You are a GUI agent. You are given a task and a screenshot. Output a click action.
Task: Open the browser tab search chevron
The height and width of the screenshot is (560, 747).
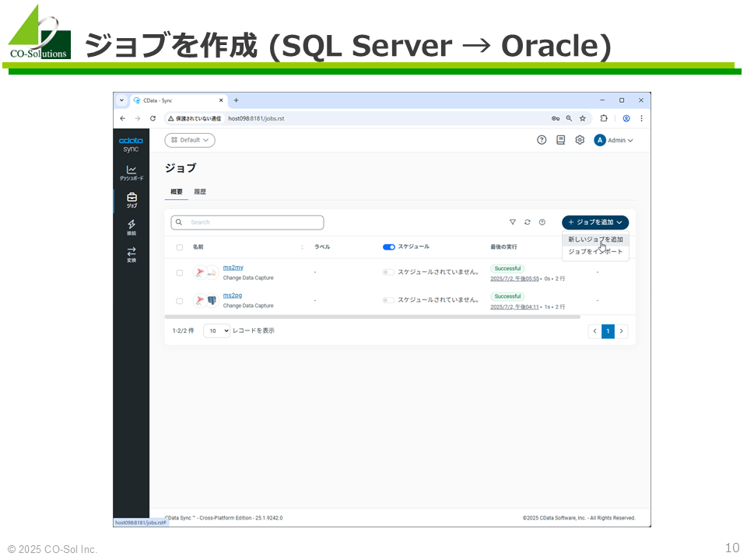click(x=121, y=100)
